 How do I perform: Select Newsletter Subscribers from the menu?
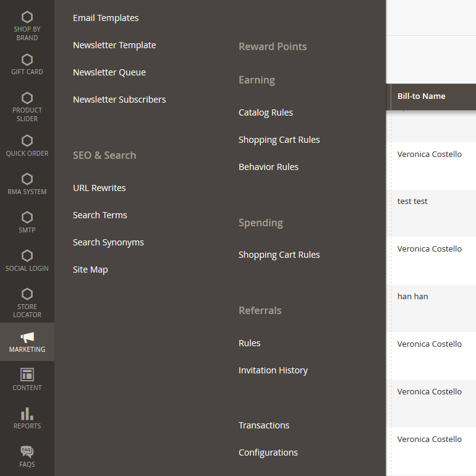(x=119, y=100)
